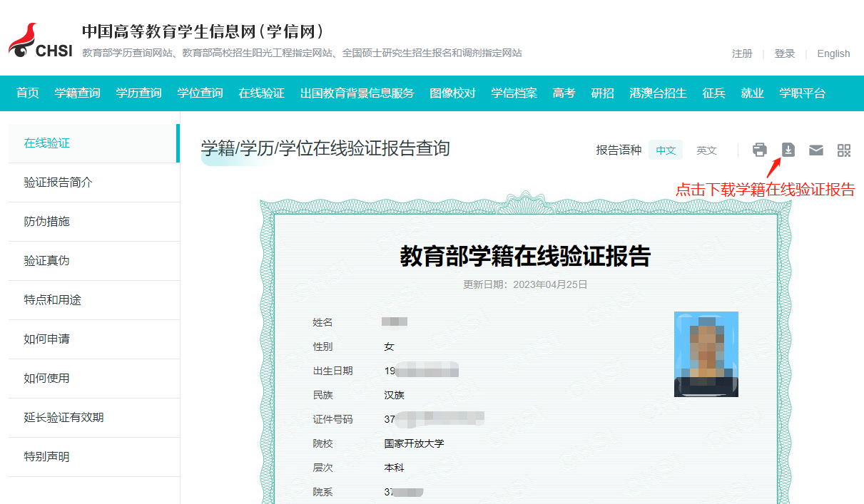Screen dimensions: 864x504
Task: Open 学籍查询 in navigation bar
Action: pos(78,93)
